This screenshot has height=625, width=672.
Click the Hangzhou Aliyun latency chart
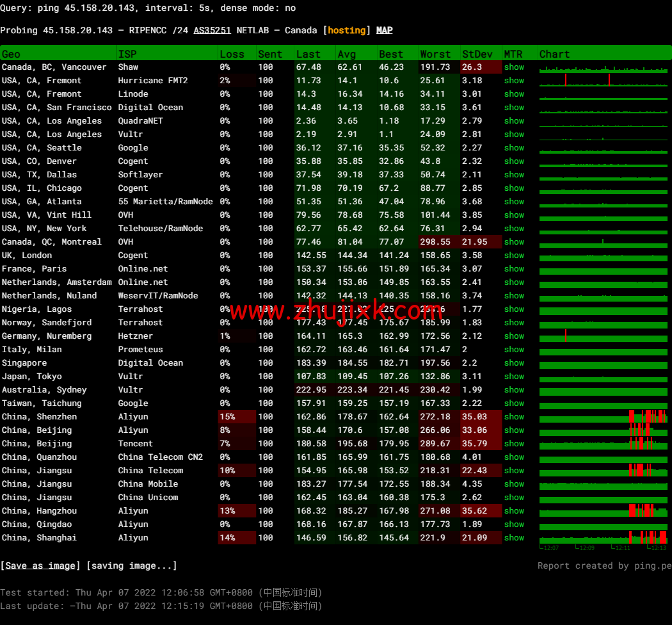[603, 511]
